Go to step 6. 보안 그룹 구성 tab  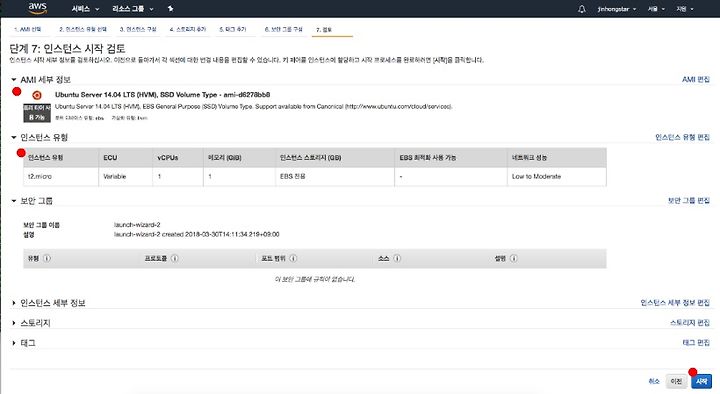[x=283, y=29]
